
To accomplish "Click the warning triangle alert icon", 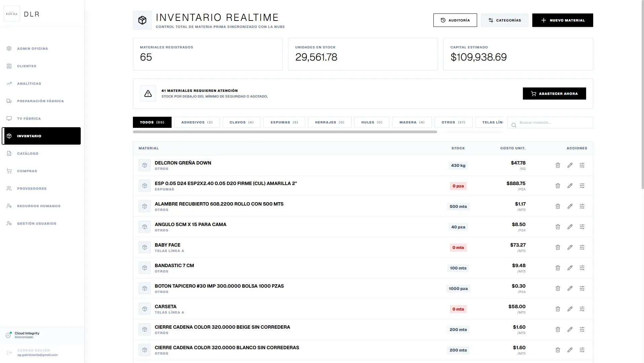I will (148, 94).
